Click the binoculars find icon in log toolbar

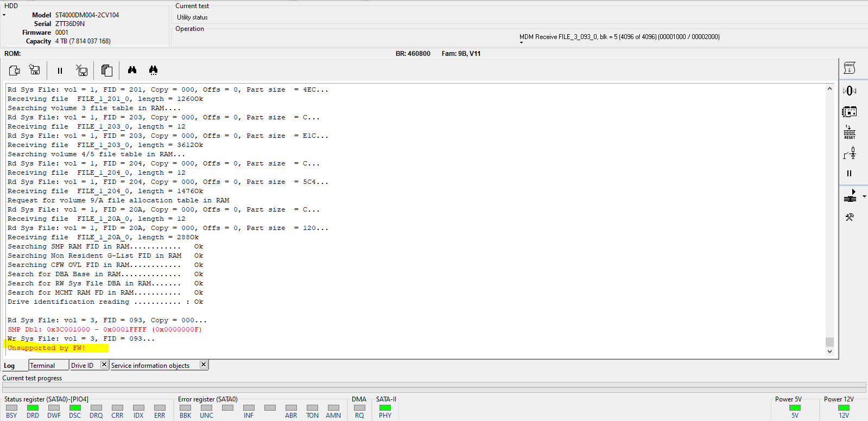(x=132, y=70)
